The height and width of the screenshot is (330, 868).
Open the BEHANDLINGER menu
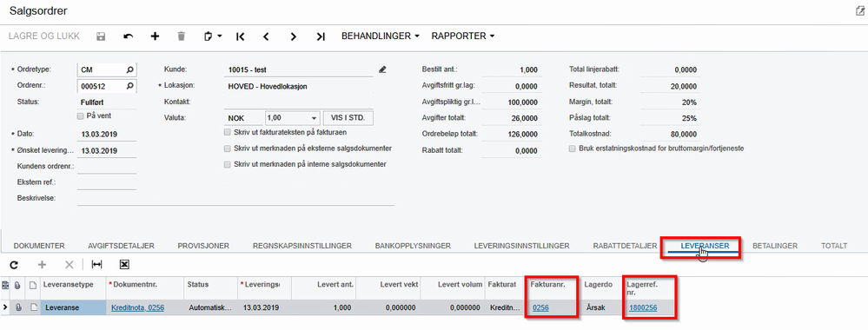381,36
